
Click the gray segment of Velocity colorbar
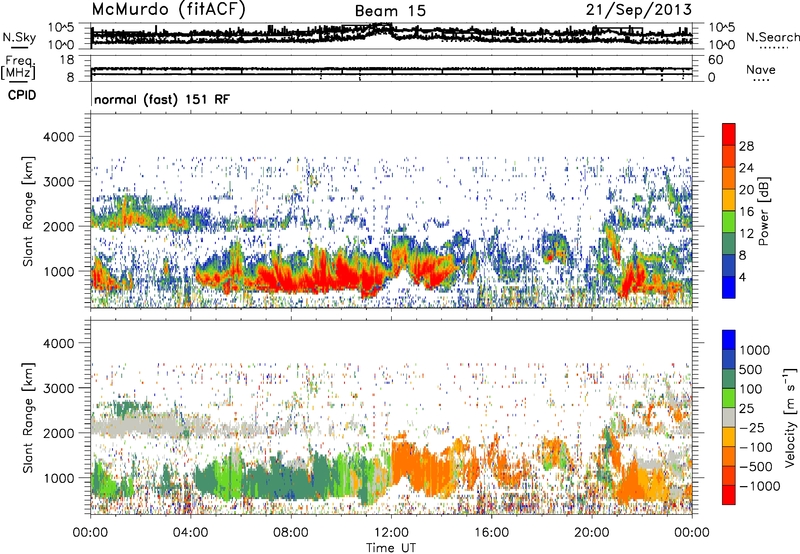point(729,417)
